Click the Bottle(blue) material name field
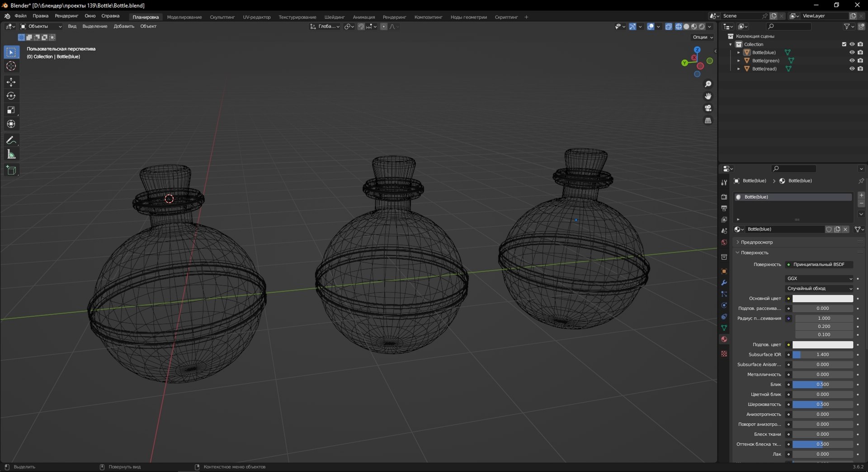The height and width of the screenshot is (472, 868). pyautogui.click(x=784, y=229)
